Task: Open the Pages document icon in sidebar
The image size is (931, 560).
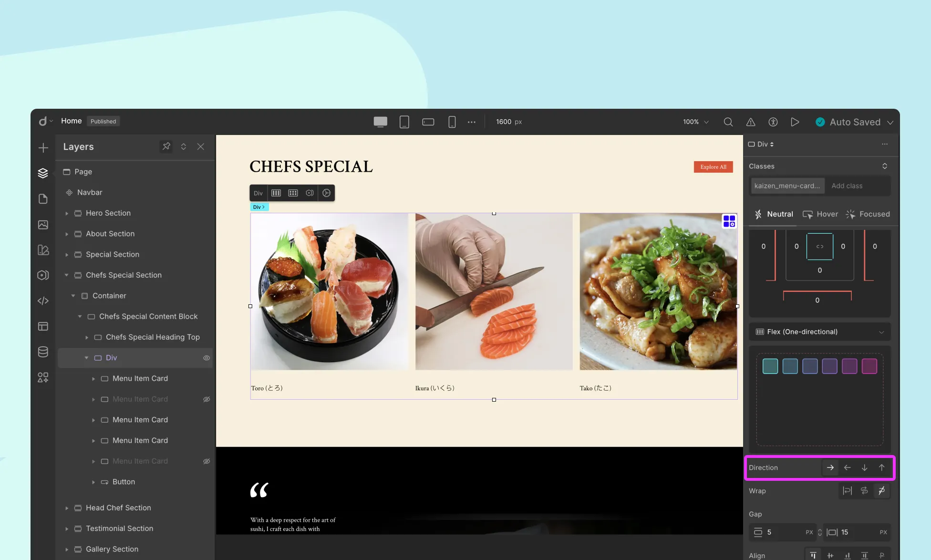Action: pyautogui.click(x=43, y=199)
